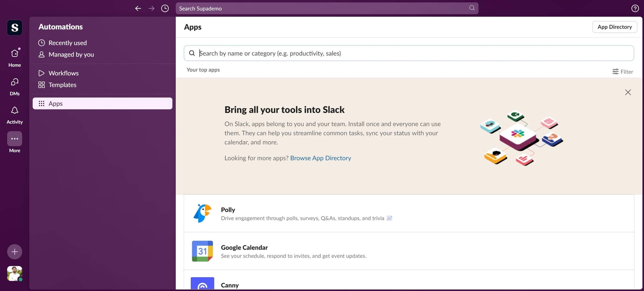This screenshot has height=291, width=644.
Task: Open the Filter options
Action: (x=622, y=72)
